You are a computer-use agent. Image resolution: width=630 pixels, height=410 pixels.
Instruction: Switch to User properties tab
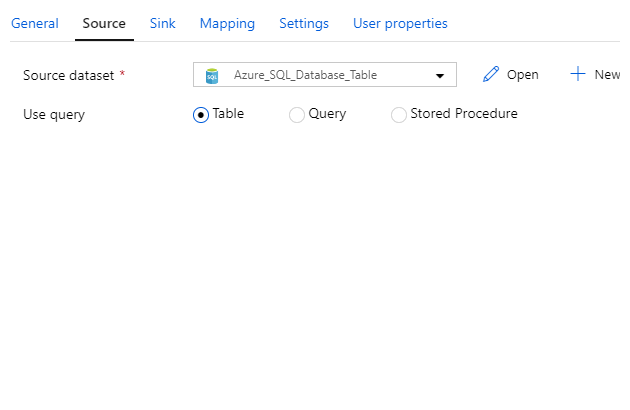coord(400,23)
